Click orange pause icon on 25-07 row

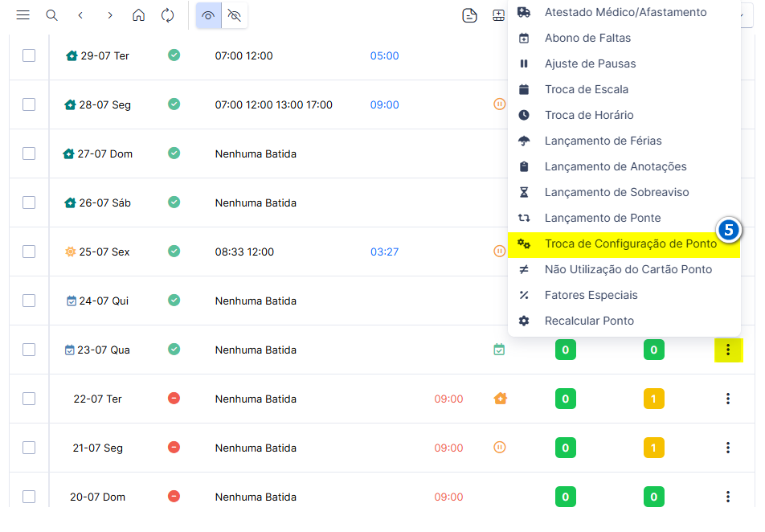click(x=500, y=252)
